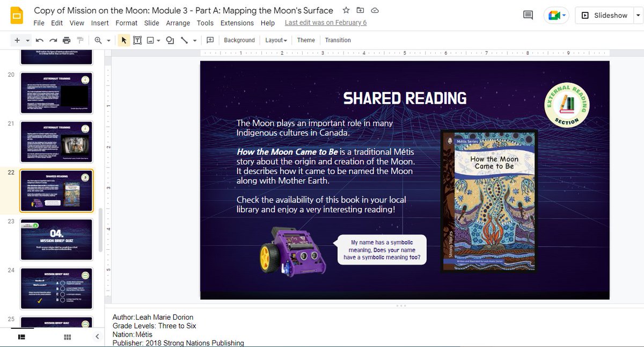The image size is (644, 347).
Task: Click the insert image icon
Action: pos(150,40)
